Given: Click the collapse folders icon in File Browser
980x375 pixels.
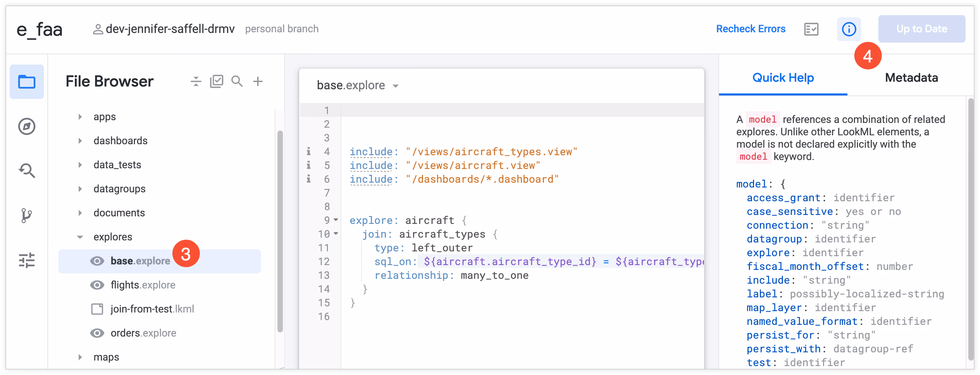Looking at the screenshot, I should click(x=196, y=81).
